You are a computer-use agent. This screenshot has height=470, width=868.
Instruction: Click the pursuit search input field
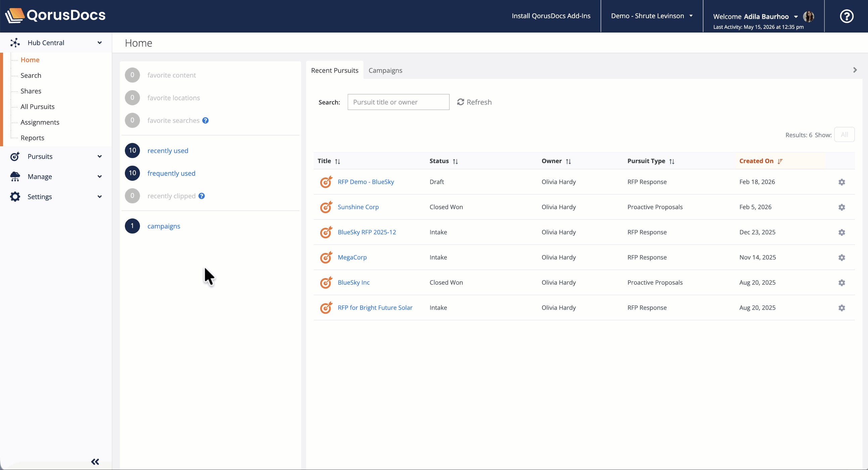(x=398, y=102)
